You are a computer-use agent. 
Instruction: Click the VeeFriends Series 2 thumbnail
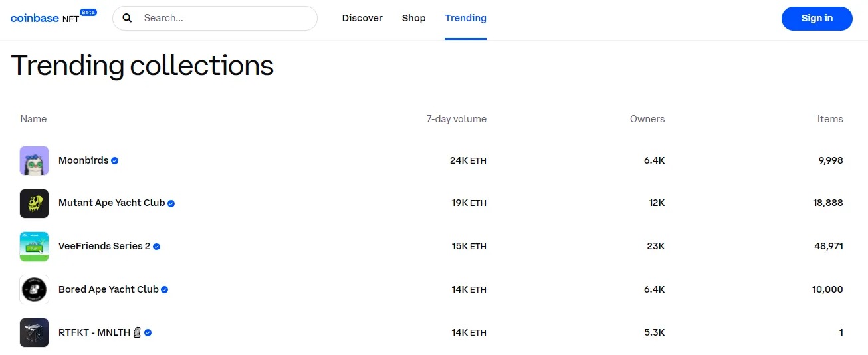coord(34,247)
